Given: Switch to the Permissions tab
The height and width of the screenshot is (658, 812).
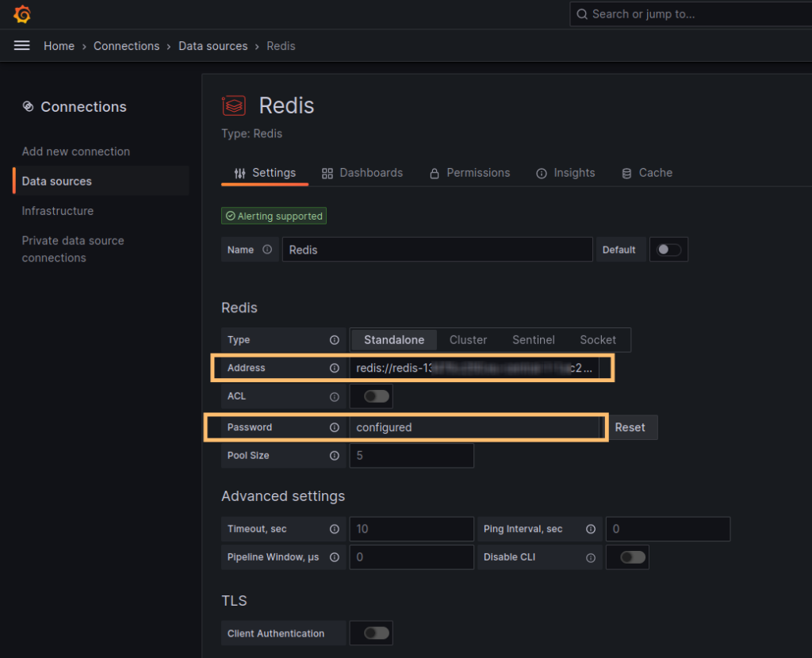Looking at the screenshot, I should (469, 173).
